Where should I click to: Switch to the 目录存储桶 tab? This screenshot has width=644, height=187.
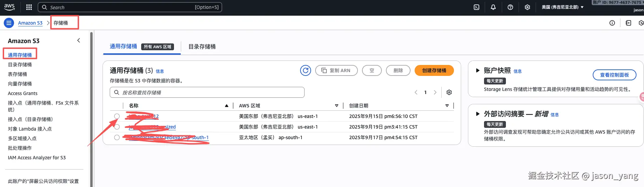click(202, 46)
